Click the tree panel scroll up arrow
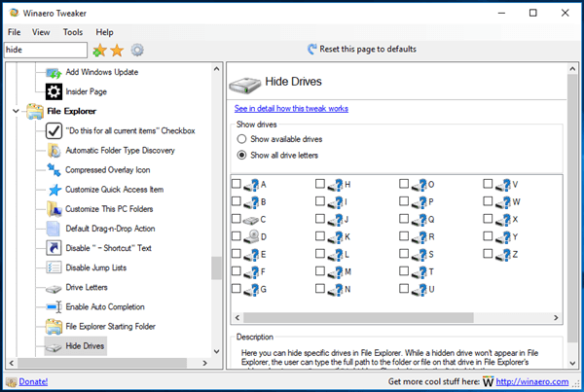Screen dimensions: 584x392 click(216, 69)
